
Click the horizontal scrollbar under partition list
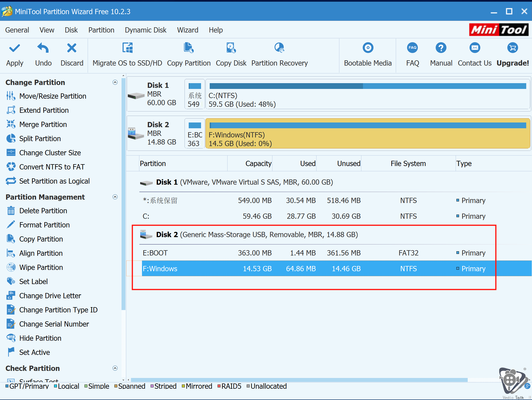point(299,380)
